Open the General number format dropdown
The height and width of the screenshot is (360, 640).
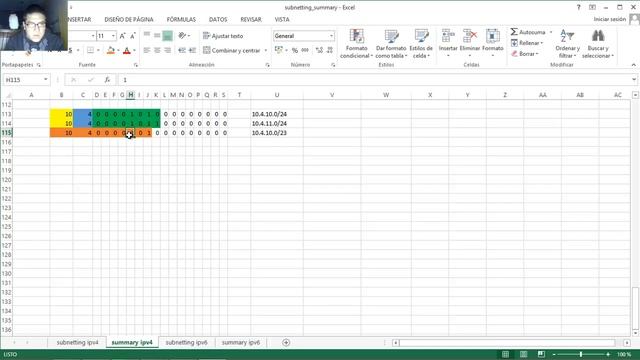coord(331,36)
